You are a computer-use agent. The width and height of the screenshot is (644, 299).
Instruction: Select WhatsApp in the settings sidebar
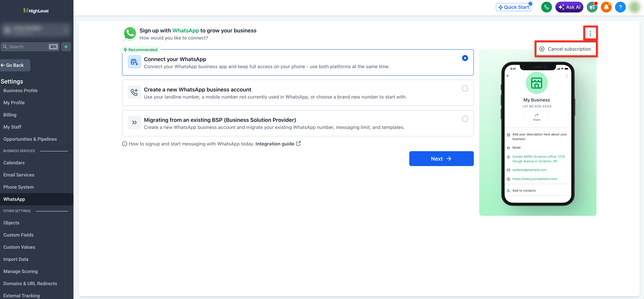(x=37, y=199)
